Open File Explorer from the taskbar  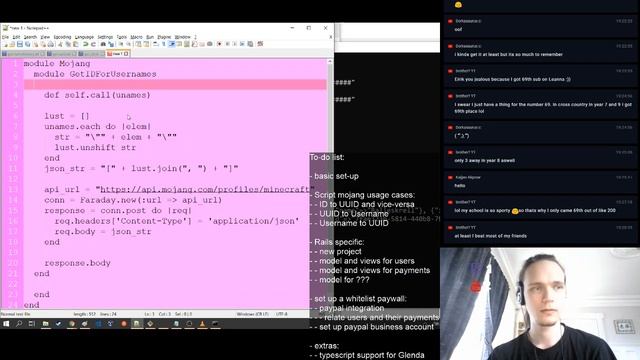point(45,324)
